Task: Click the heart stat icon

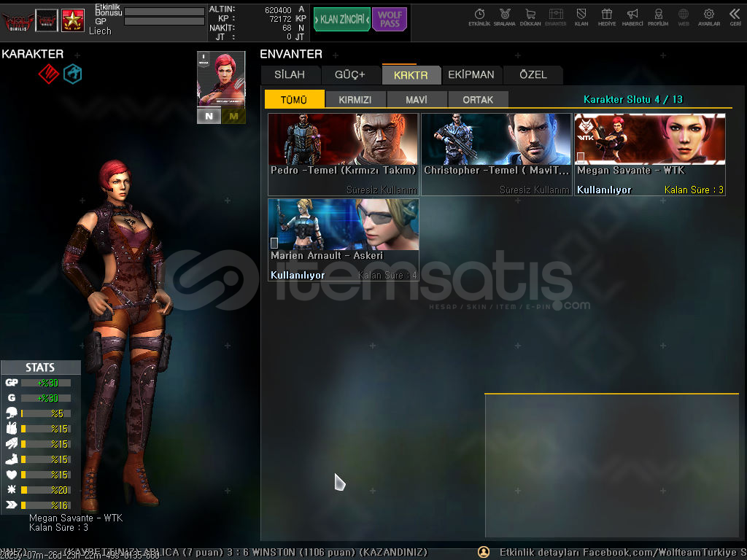Action: [x=12, y=474]
